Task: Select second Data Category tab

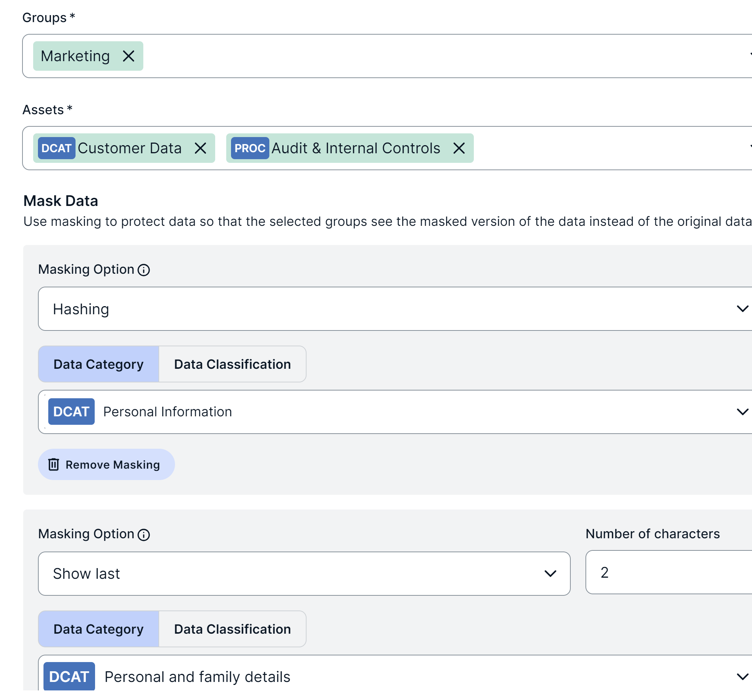Action: coord(98,629)
